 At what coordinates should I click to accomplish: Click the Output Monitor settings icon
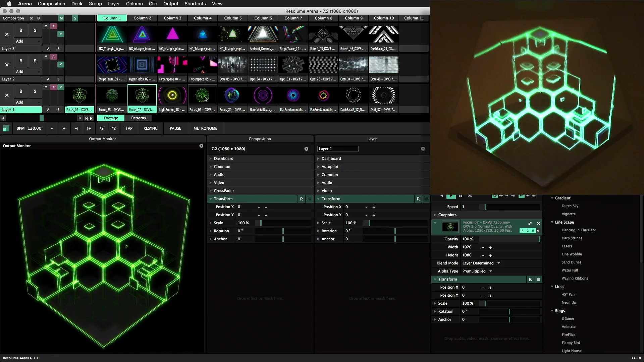tap(201, 146)
